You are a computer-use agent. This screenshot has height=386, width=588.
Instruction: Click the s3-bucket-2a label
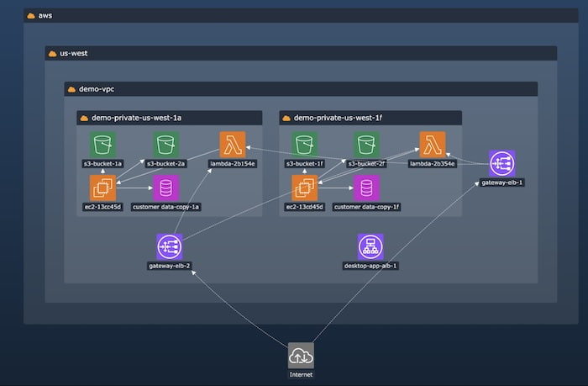coord(165,164)
